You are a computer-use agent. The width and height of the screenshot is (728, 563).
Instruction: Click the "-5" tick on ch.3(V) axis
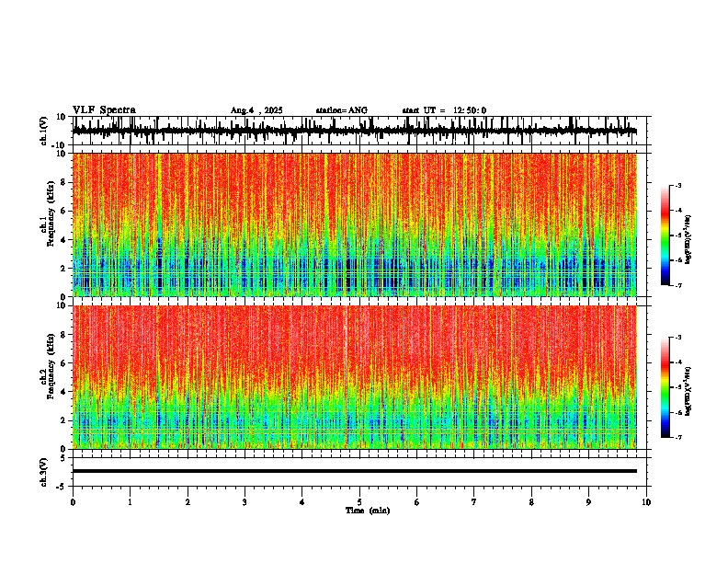coord(62,487)
